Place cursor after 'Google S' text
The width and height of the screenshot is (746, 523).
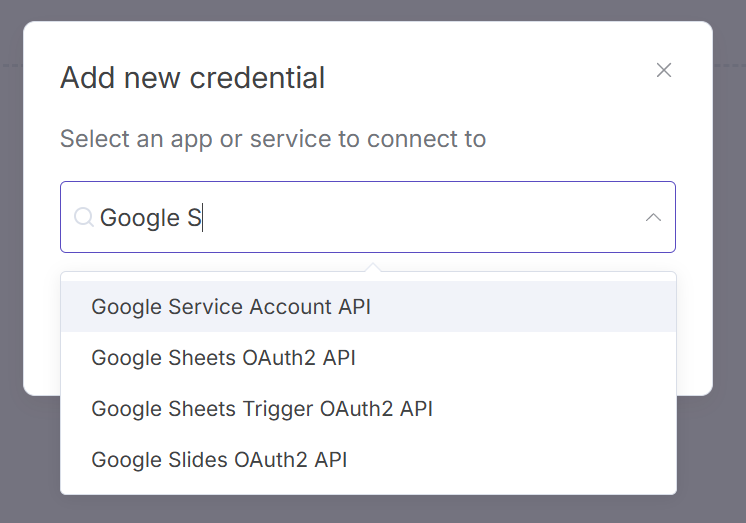coord(204,217)
